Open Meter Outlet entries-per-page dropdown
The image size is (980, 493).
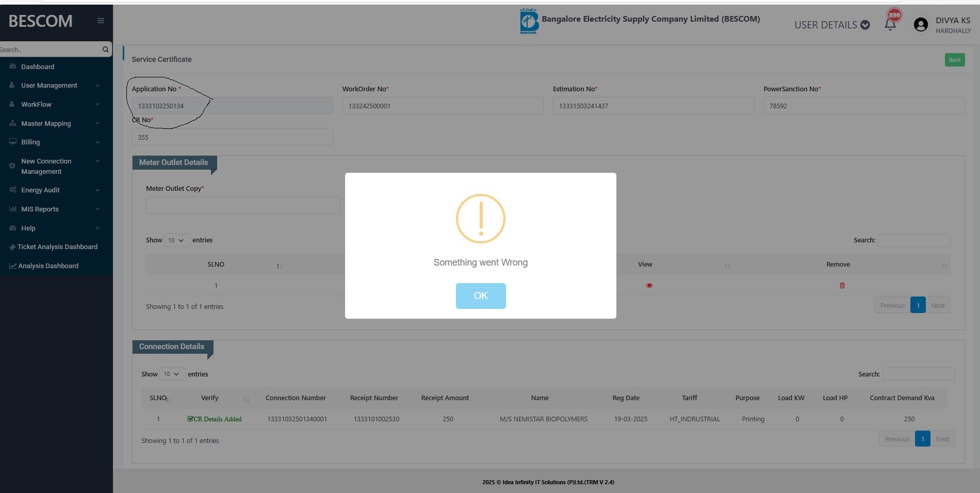pyautogui.click(x=177, y=240)
